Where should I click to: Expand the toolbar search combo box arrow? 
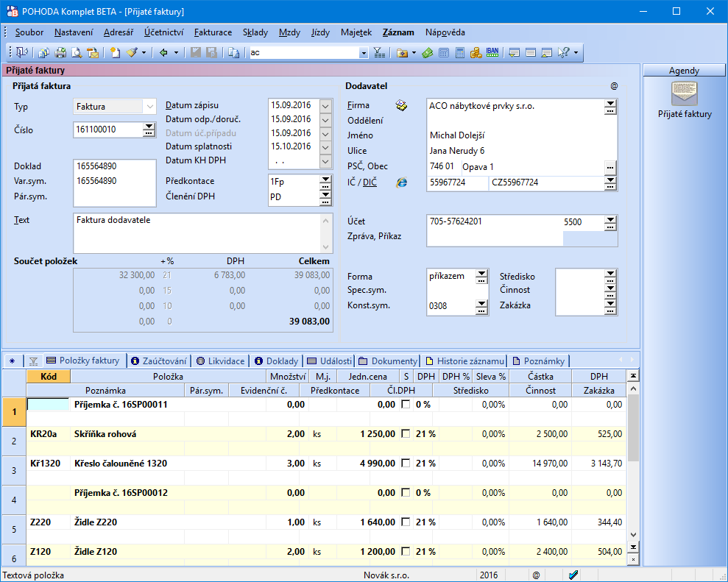click(x=364, y=53)
